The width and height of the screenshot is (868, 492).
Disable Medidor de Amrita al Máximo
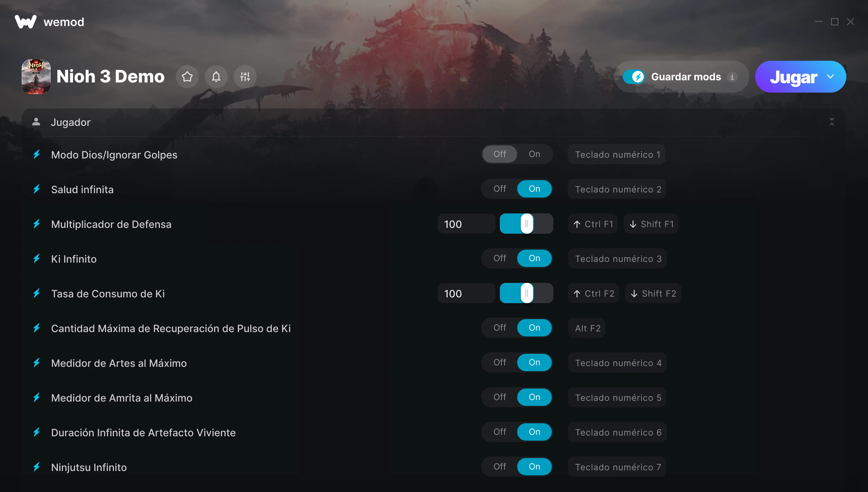pos(499,397)
